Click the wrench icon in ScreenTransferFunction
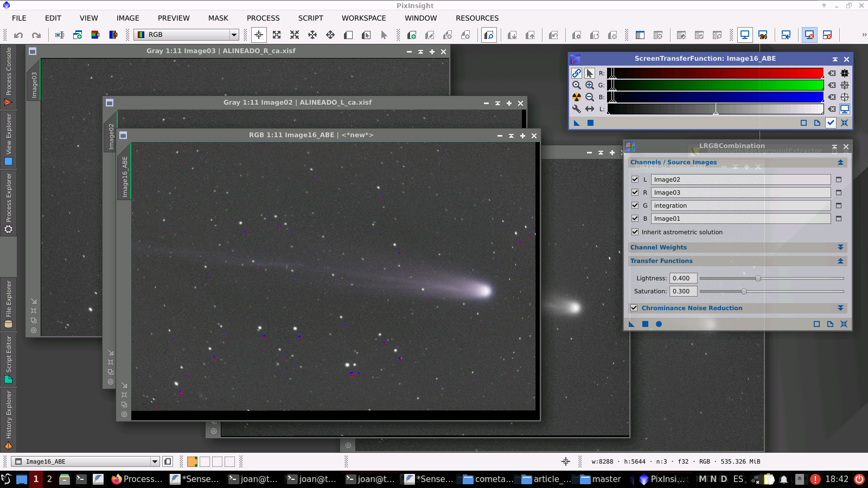Viewport: 868px width, 488px height. [576, 109]
